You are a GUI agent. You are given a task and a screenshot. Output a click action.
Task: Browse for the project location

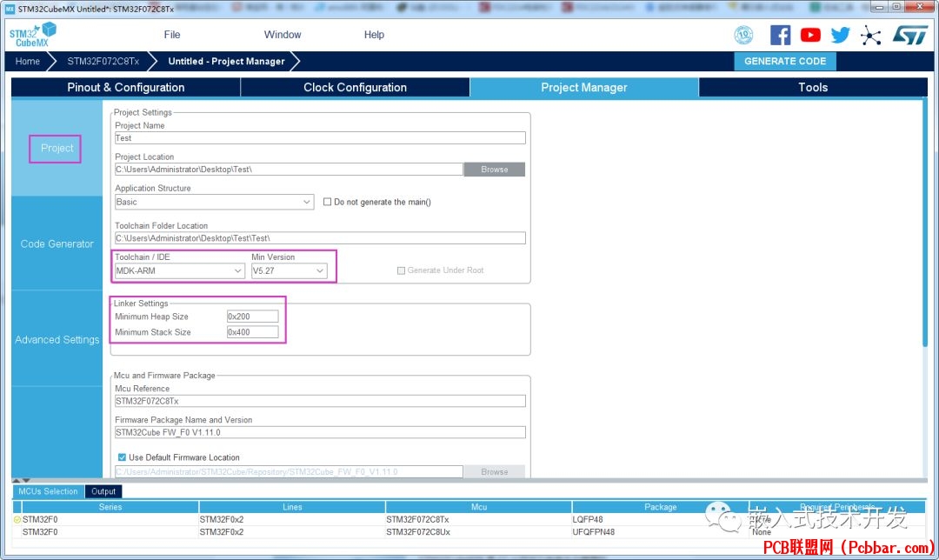[x=495, y=170]
